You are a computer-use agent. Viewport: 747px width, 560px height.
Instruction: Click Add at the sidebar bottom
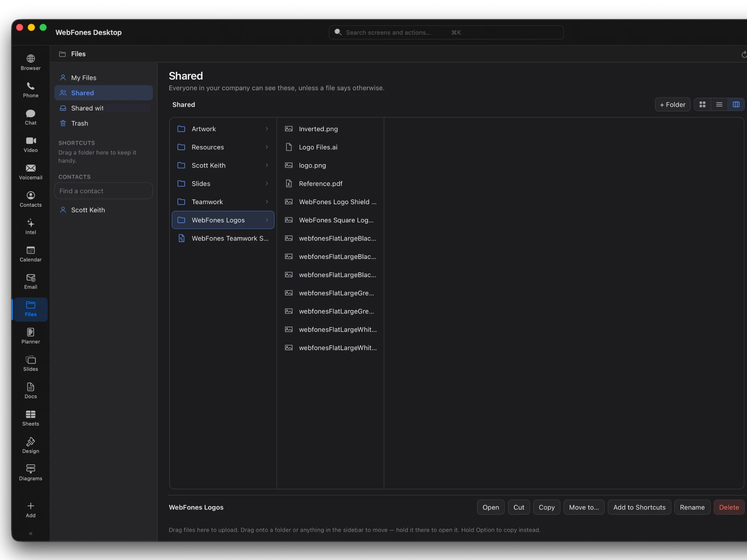coord(31,510)
